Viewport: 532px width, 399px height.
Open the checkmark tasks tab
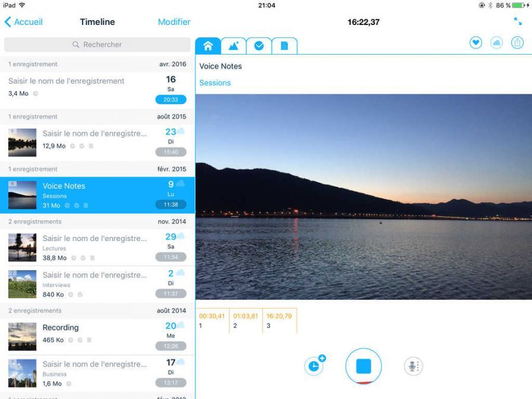click(259, 46)
